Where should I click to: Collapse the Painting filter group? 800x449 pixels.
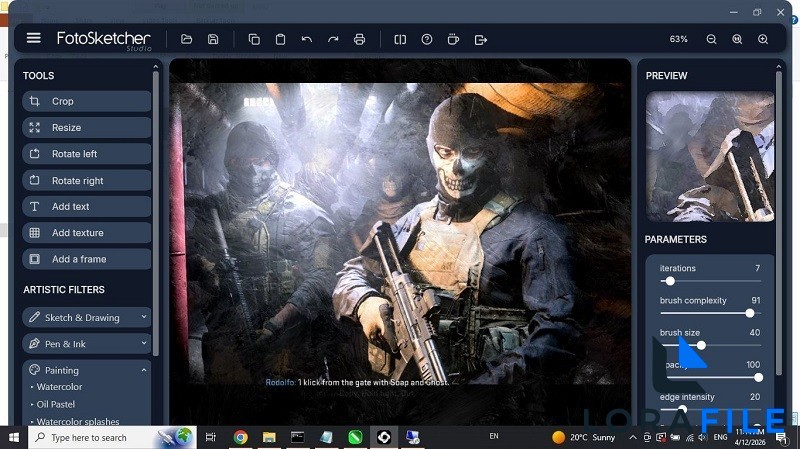point(87,370)
